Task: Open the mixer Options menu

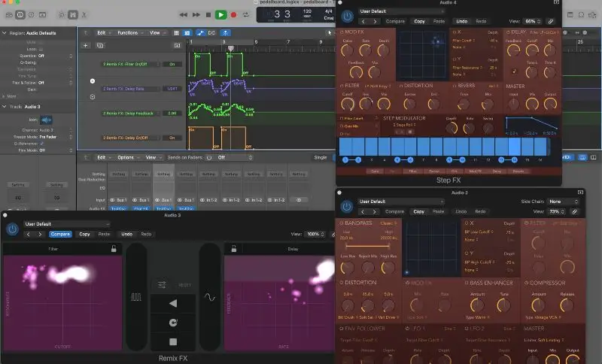Action: pos(127,158)
